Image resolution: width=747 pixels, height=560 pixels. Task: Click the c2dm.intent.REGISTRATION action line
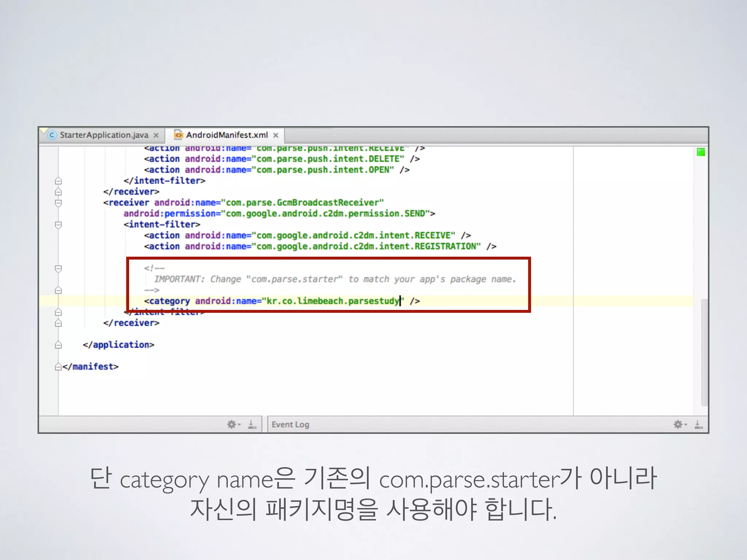320,246
